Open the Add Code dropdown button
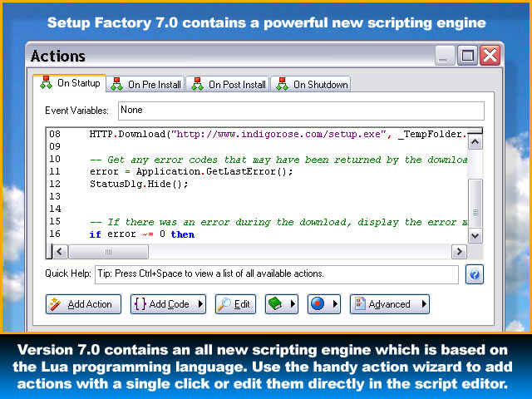Image resolution: width=532 pixels, height=399 pixels. pos(168,304)
